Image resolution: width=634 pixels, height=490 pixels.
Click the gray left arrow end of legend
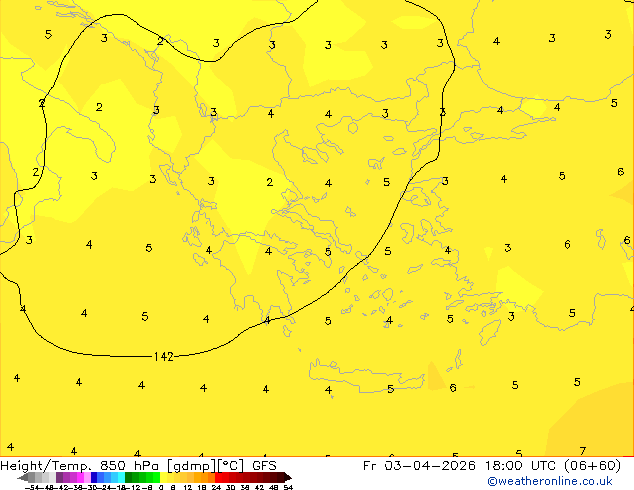tap(23, 478)
